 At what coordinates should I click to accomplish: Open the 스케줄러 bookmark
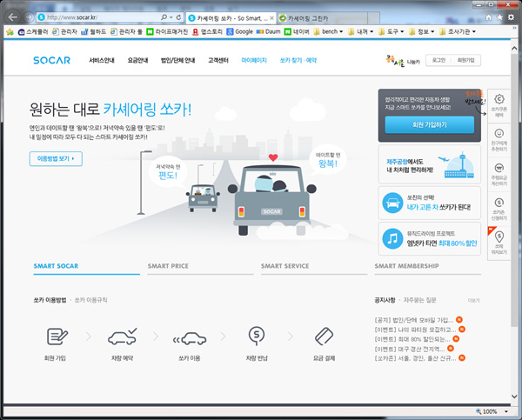[33, 31]
